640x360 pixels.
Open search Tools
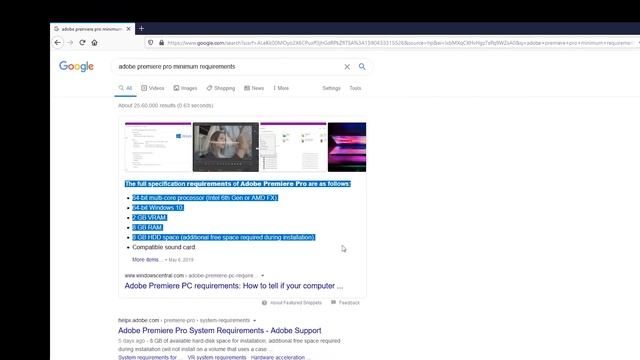click(356, 88)
